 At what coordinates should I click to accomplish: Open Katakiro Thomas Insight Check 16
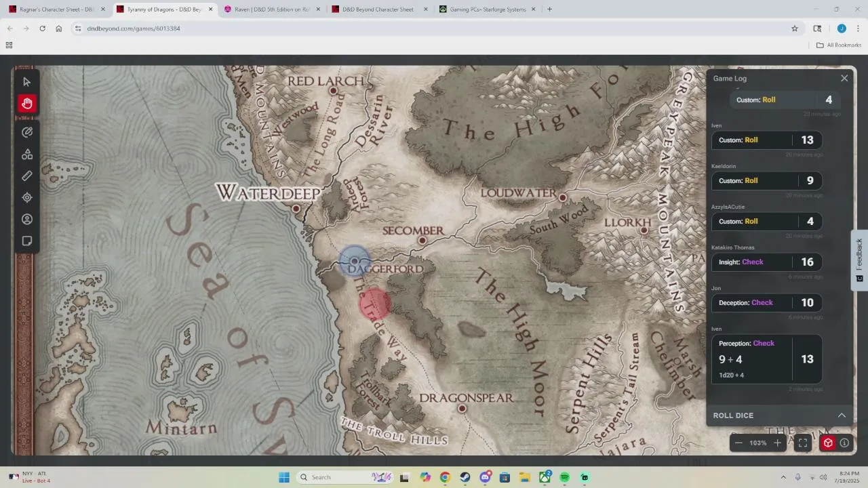(766, 262)
